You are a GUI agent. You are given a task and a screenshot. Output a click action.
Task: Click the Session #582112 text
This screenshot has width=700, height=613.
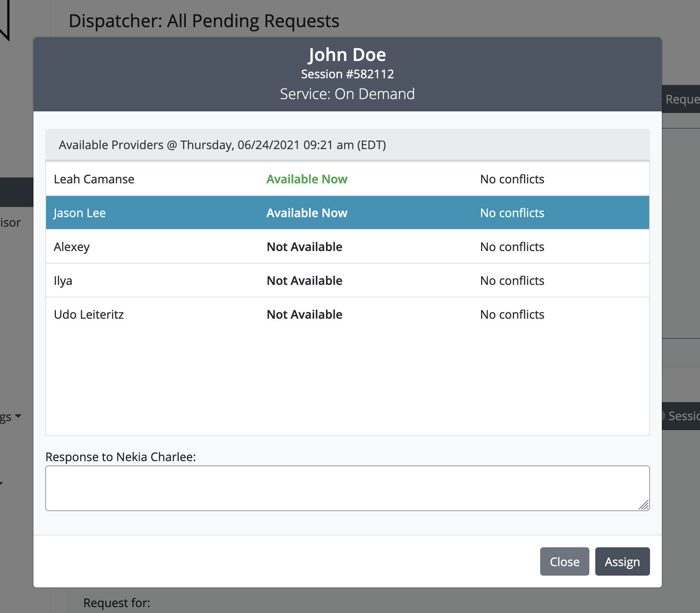(347, 74)
